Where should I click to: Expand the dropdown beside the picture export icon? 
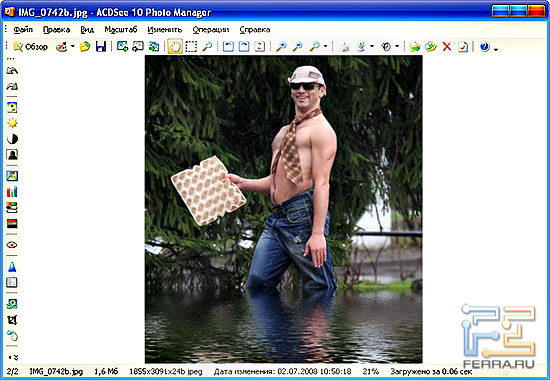[x=372, y=47]
